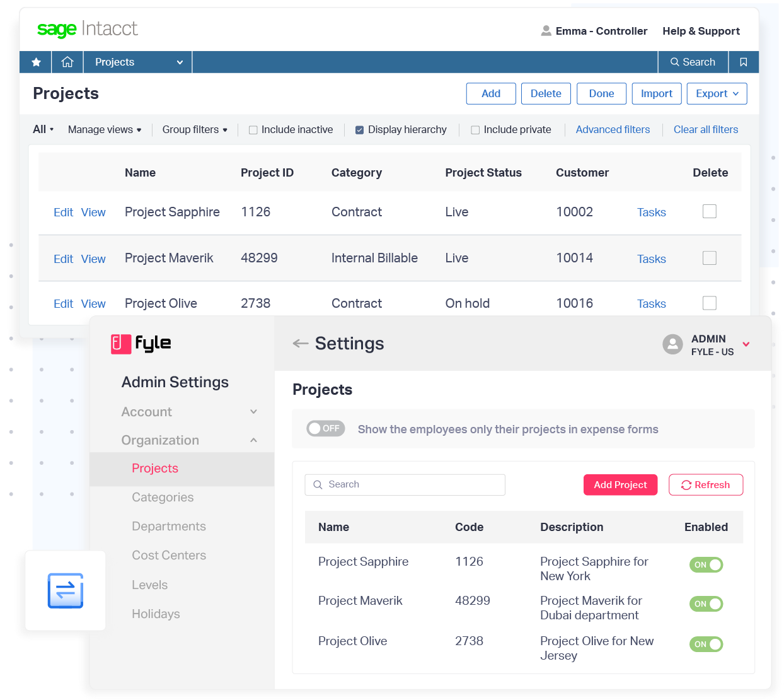
Task: Click the Emma - Controller user icon
Action: [546, 30]
